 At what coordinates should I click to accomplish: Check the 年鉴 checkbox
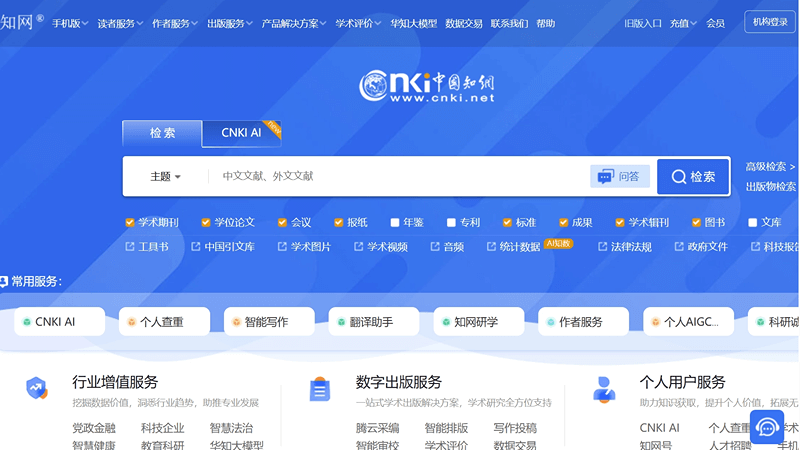point(395,222)
